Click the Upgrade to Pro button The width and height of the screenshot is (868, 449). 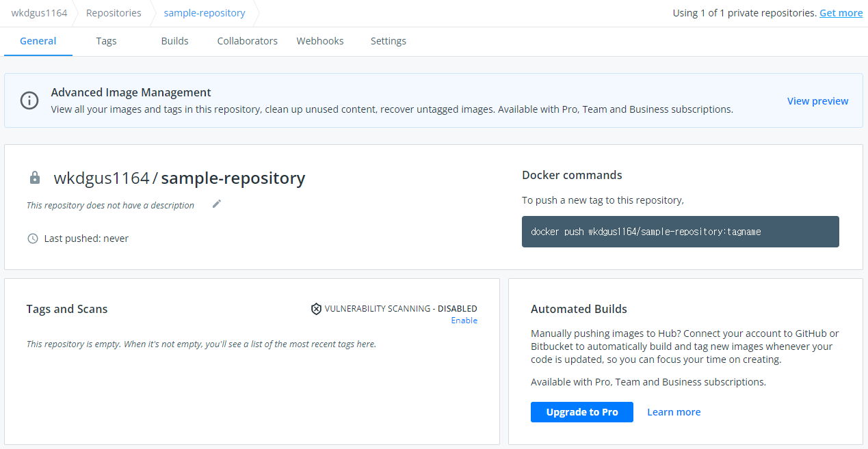tap(582, 412)
